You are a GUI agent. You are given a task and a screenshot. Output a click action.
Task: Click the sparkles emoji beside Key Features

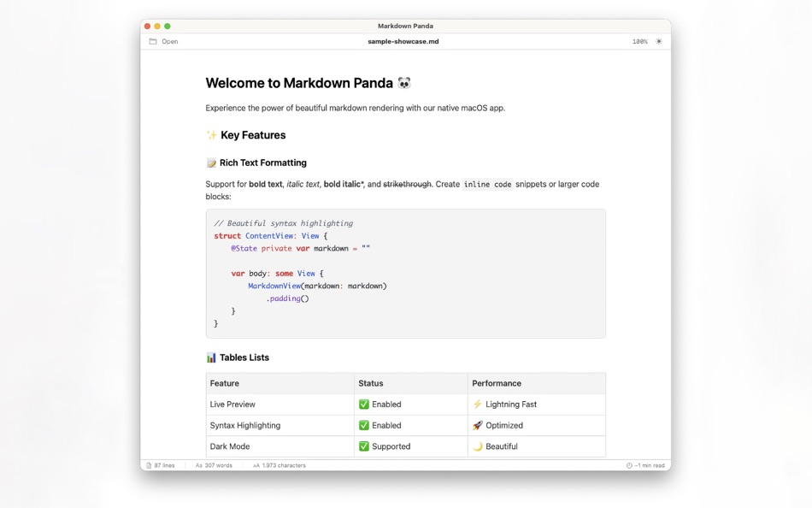tap(211, 135)
